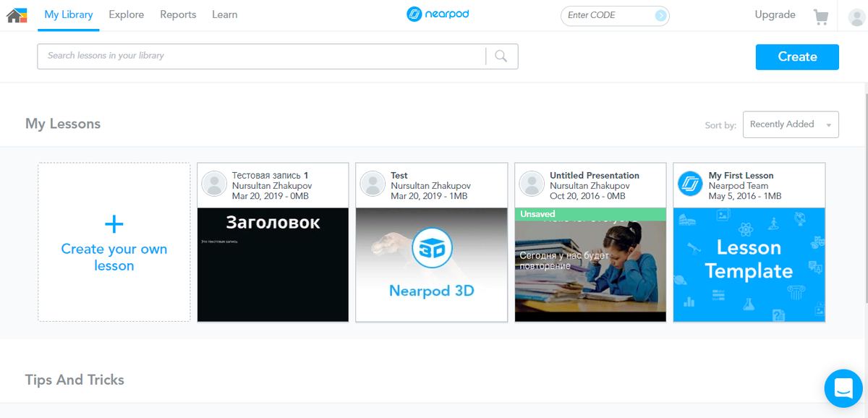This screenshot has height=418, width=868.
Task: Click the Mar 20, 2019 - 0MB text
Action: pyautogui.click(x=271, y=196)
